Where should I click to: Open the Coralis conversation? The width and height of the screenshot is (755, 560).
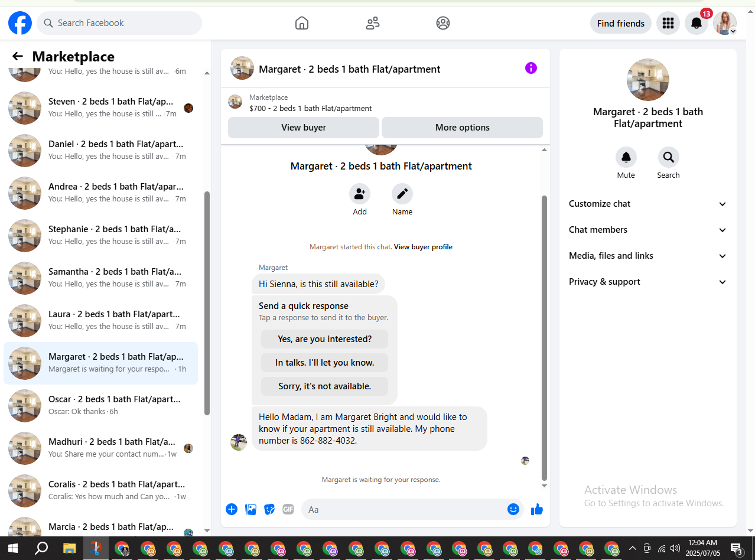click(x=101, y=490)
